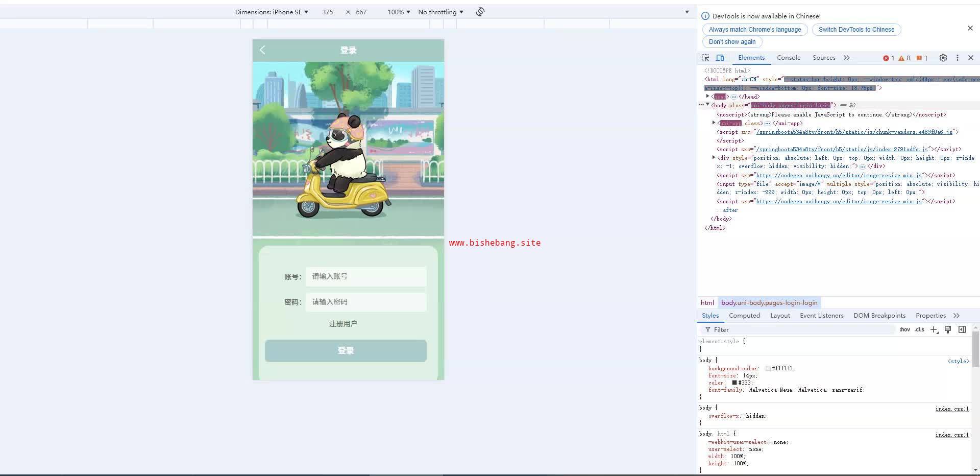This screenshot has height=476, width=980.
Task: Close the DevTools panel
Action: point(971,58)
